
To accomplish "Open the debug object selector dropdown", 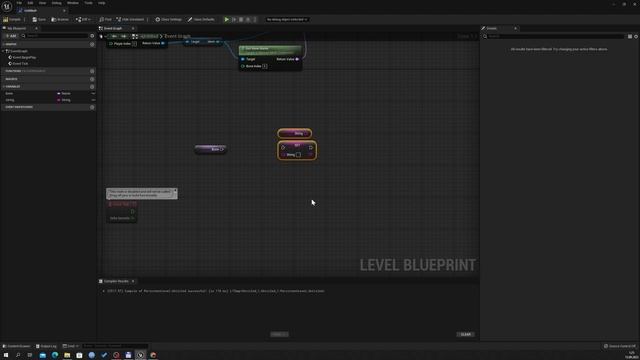I will pyautogui.click(x=287, y=19).
